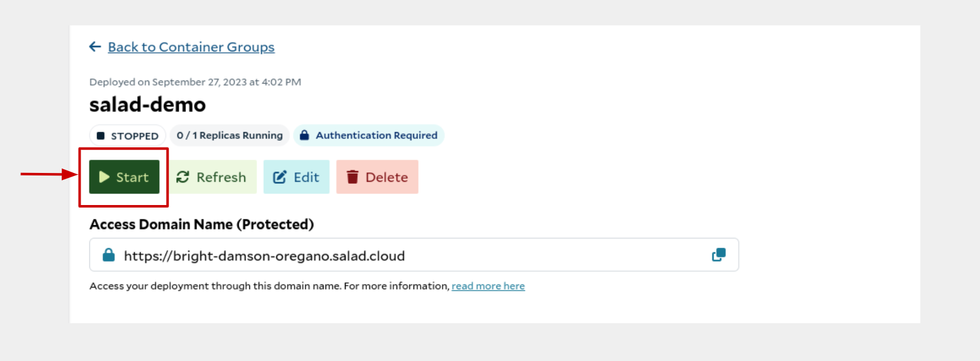Image resolution: width=980 pixels, height=361 pixels.
Task: Click the back arrow icon
Action: click(x=95, y=47)
